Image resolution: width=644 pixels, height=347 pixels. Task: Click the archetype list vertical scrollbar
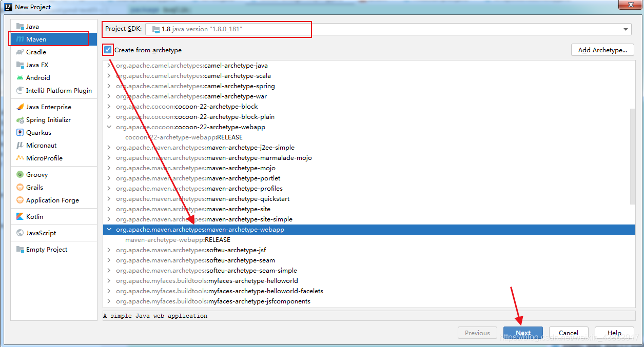click(x=632, y=156)
